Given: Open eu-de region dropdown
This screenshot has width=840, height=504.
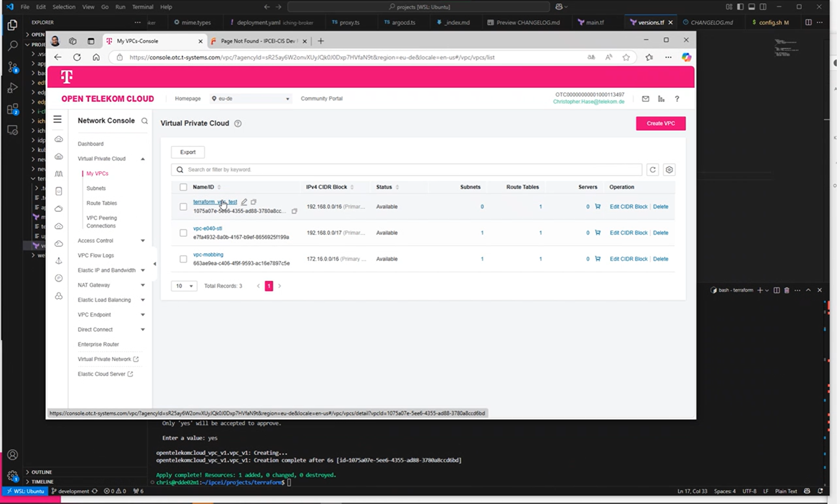Looking at the screenshot, I should coord(250,99).
